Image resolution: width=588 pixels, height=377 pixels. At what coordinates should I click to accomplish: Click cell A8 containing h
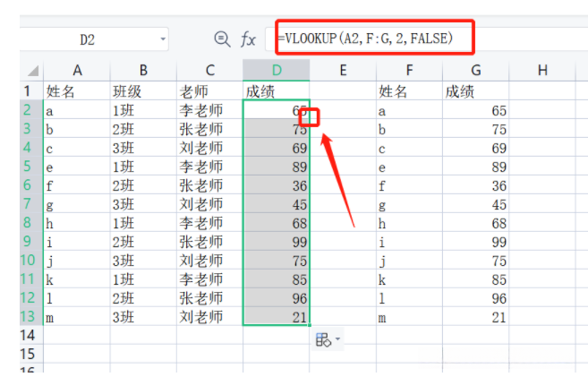tap(77, 222)
